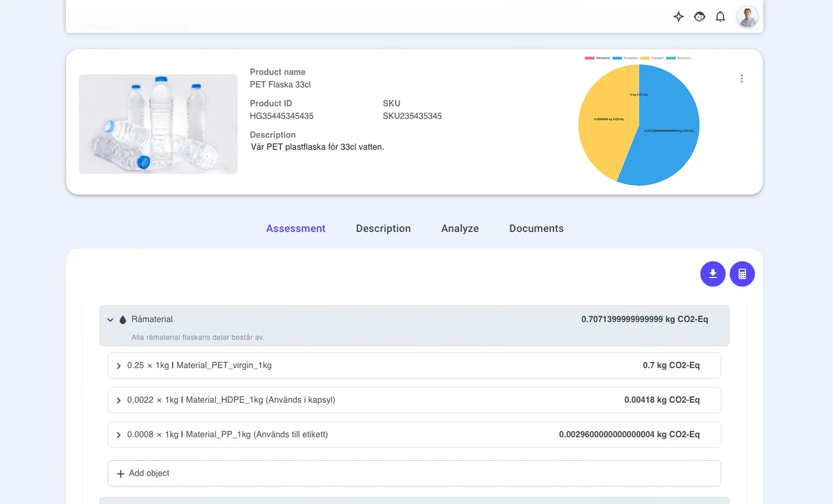This screenshot has width=833, height=504.
Task: Expand the Material_HDPE_1kg row
Action: coord(118,401)
